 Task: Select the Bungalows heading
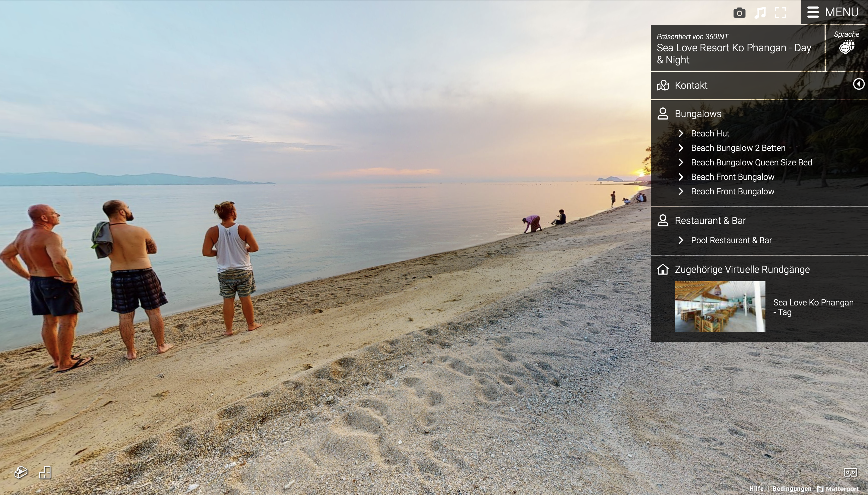pyautogui.click(x=698, y=114)
